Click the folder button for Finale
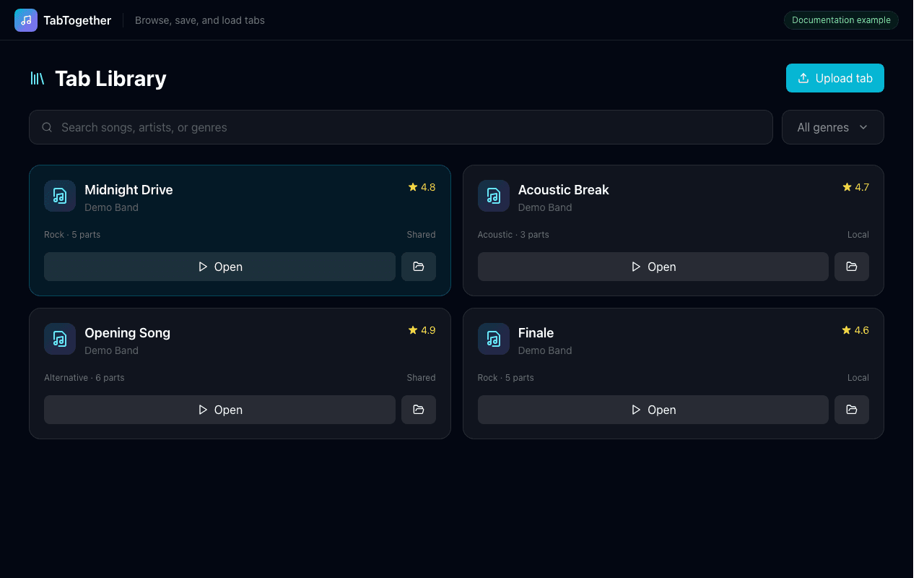 point(852,410)
